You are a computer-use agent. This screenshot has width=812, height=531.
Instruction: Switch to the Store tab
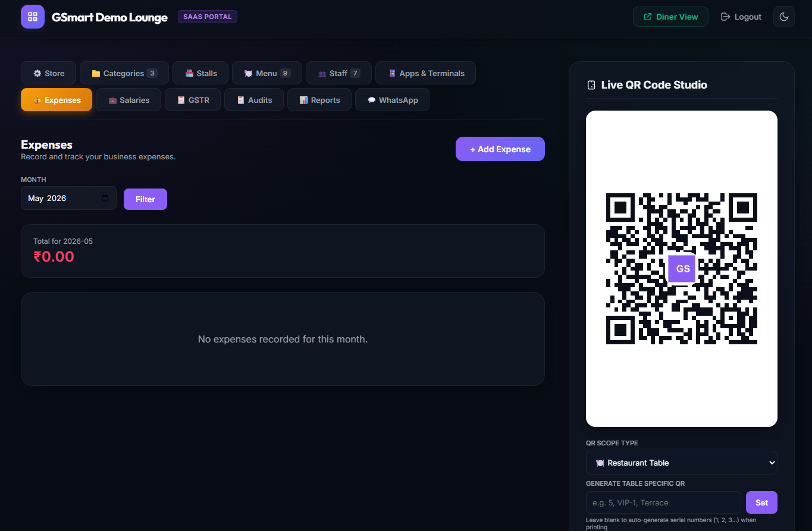tap(49, 73)
